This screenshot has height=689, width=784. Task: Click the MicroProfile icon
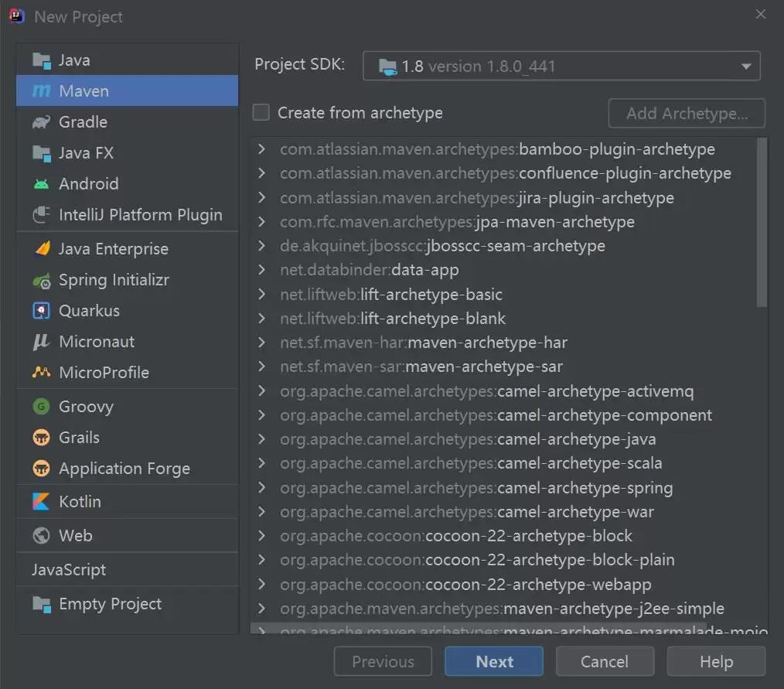[x=42, y=372]
